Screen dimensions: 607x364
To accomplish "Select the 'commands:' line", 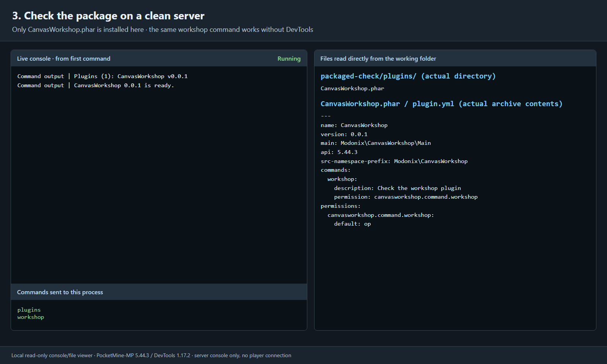I will (x=336, y=170).
